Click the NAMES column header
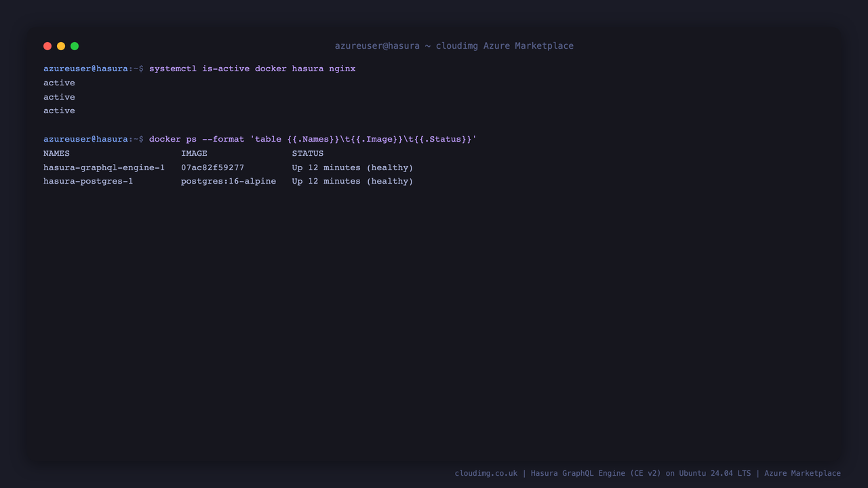The height and width of the screenshot is (488, 868). [x=56, y=153]
